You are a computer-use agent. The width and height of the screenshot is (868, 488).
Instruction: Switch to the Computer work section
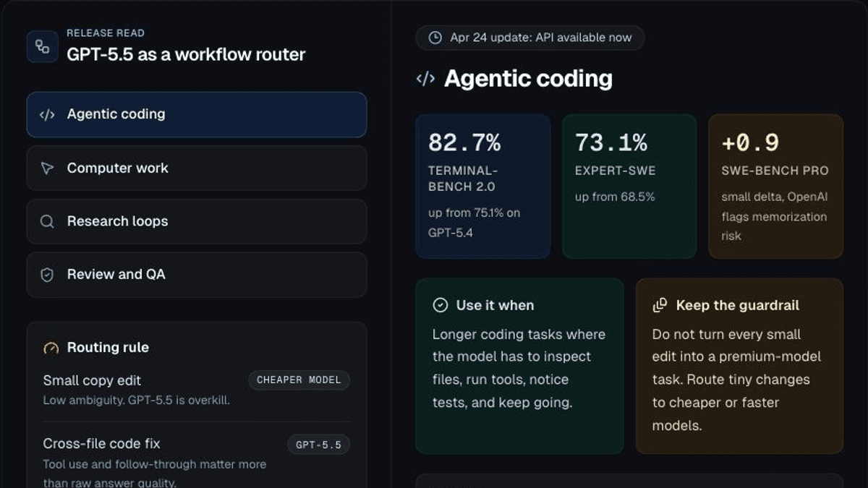point(196,168)
